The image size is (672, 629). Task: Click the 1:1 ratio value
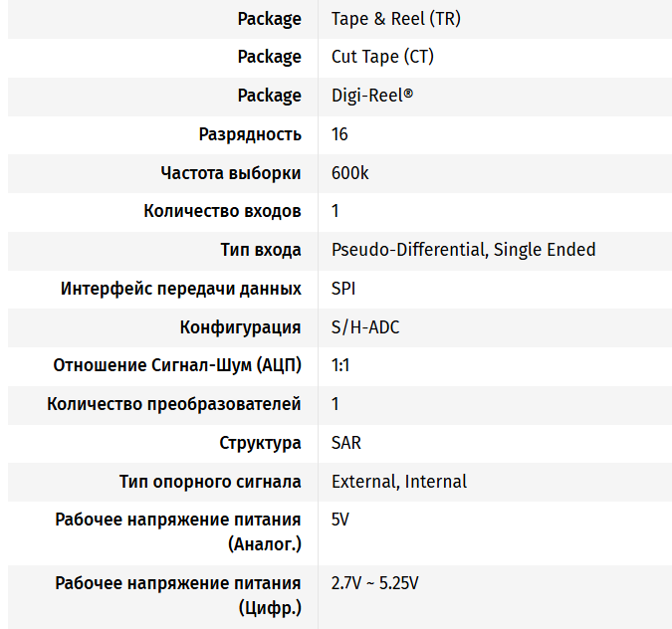[x=340, y=365]
